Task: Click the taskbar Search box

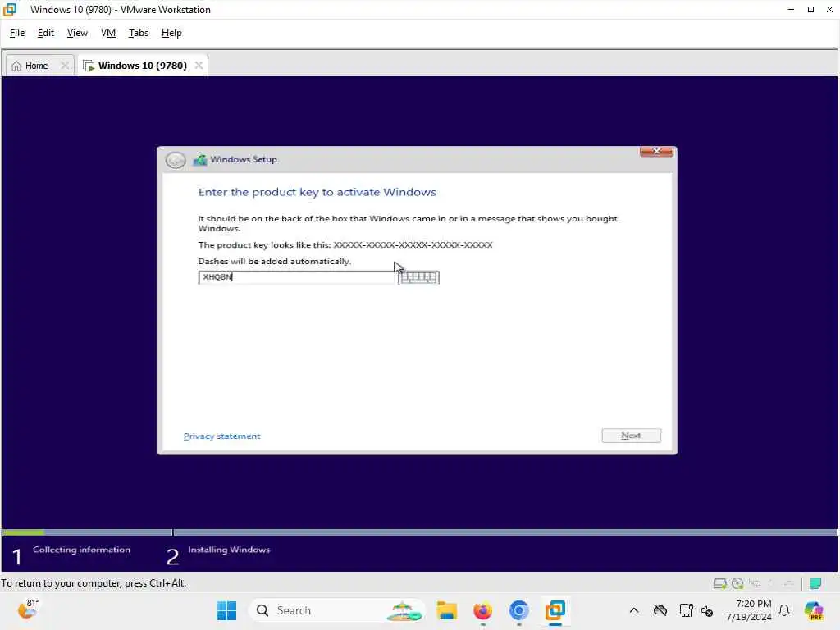Action: [336, 610]
